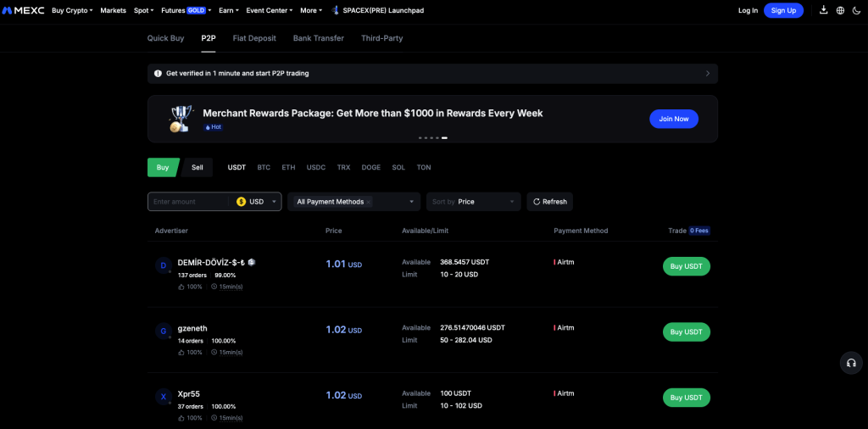This screenshot has height=429, width=868.
Task: Click the Join Now button
Action: point(674,119)
